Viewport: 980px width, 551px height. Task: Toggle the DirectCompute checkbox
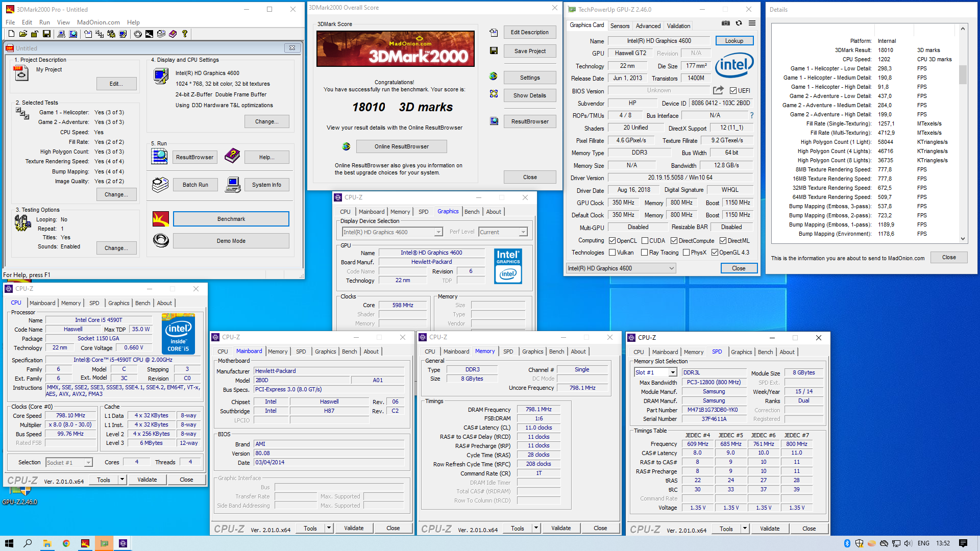pyautogui.click(x=674, y=241)
